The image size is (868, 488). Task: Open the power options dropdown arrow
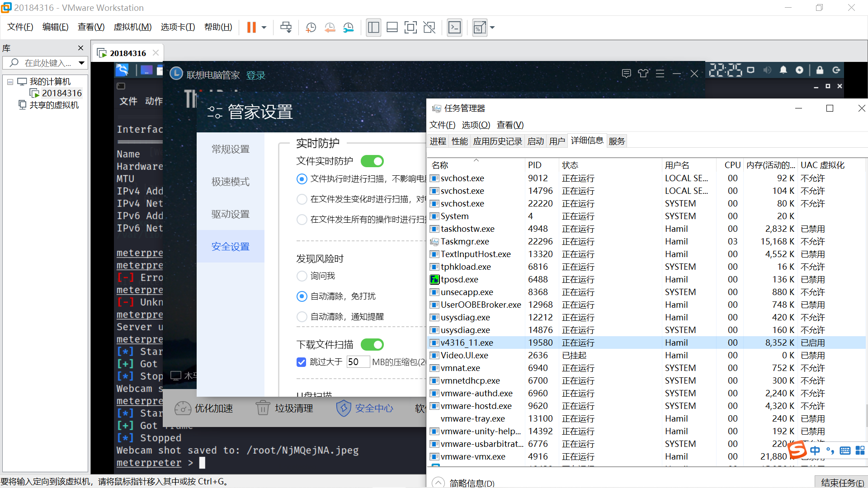click(x=264, y=28)
